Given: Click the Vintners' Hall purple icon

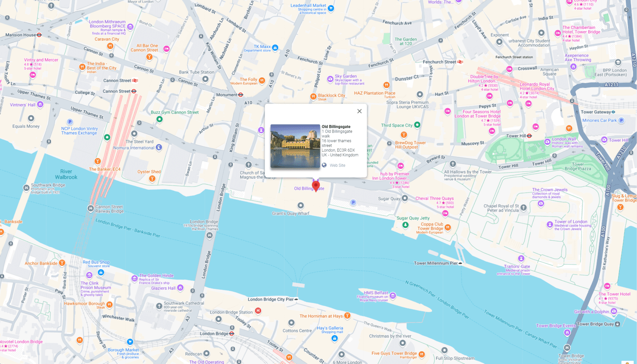Looking at the screenshot, I should (40, 104).
